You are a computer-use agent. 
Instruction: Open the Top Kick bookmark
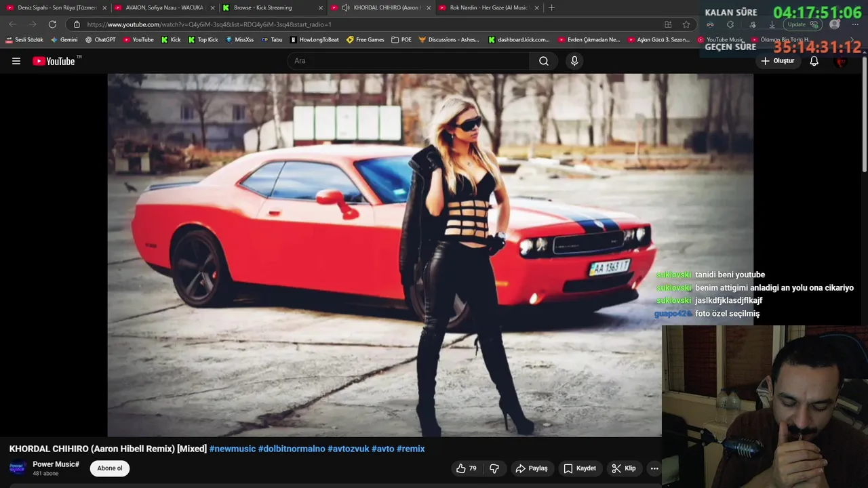point(203,40)
